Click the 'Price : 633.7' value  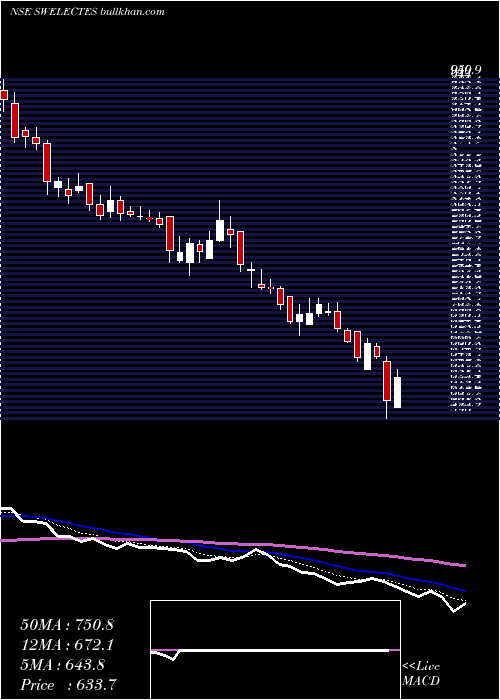click(x=69, y=685)
